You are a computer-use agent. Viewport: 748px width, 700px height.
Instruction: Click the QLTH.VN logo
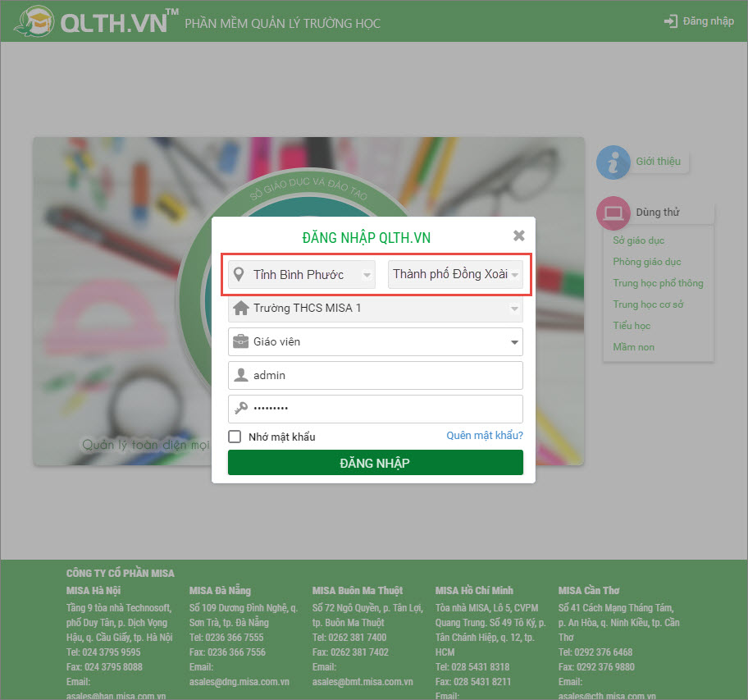pos(95,21)
